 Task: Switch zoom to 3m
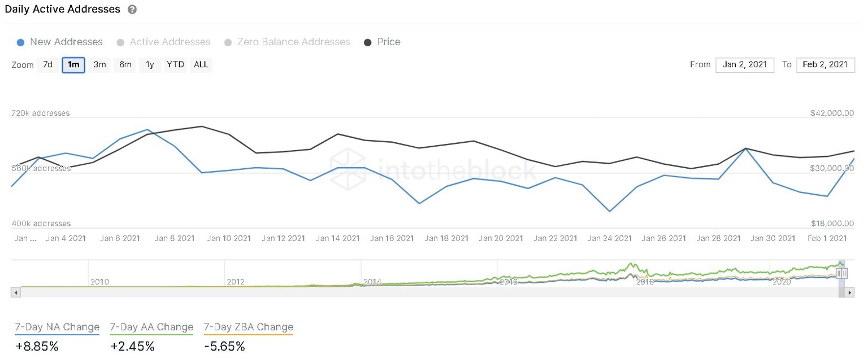99,65
